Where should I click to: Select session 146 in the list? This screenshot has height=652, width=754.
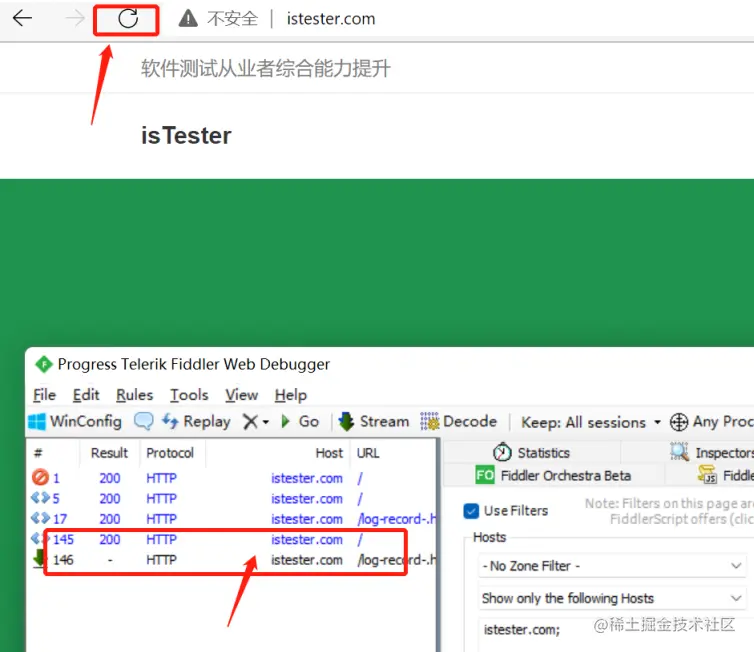(x=232, y=560)
